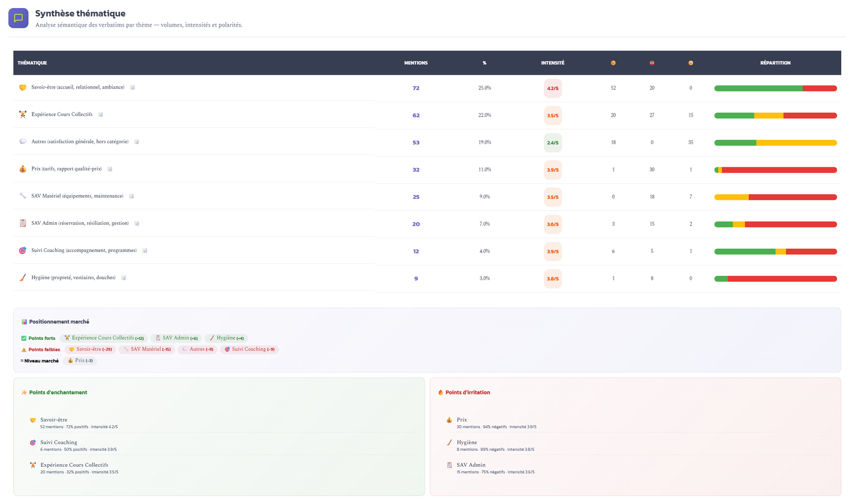
Task: Click the mentions count 72
Action: pyautogui.click(x=416, y=88)
